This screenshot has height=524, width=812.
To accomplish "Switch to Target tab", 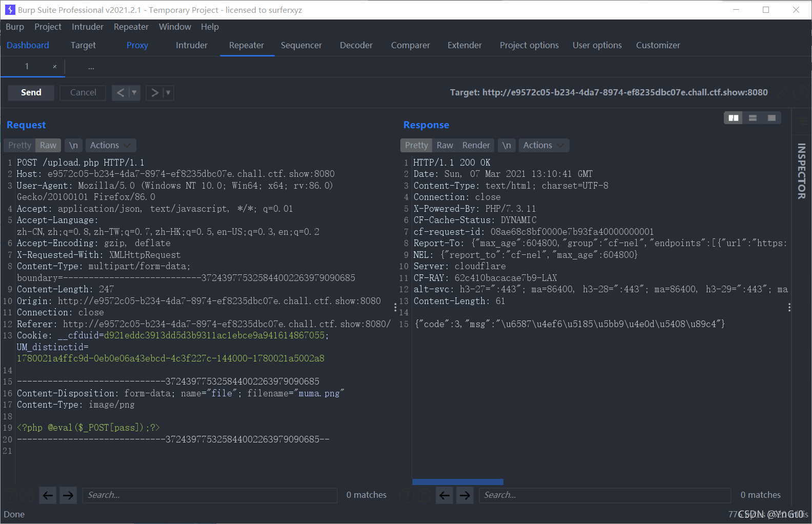I will coord(83,45).
